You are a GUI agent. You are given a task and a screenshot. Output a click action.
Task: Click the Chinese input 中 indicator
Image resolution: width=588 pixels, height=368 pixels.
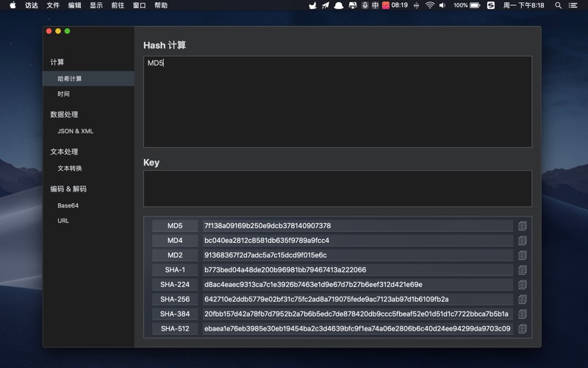pos(375,5)
